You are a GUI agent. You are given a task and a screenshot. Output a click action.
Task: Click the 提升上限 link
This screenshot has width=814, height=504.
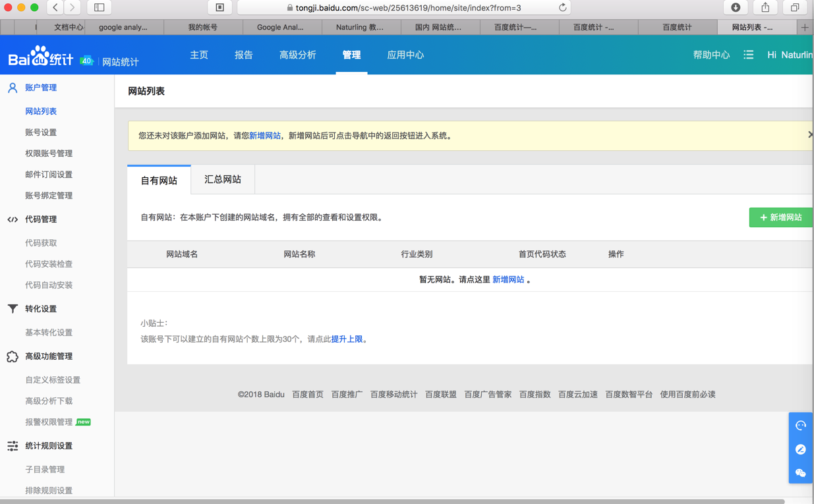pos(347,339)
